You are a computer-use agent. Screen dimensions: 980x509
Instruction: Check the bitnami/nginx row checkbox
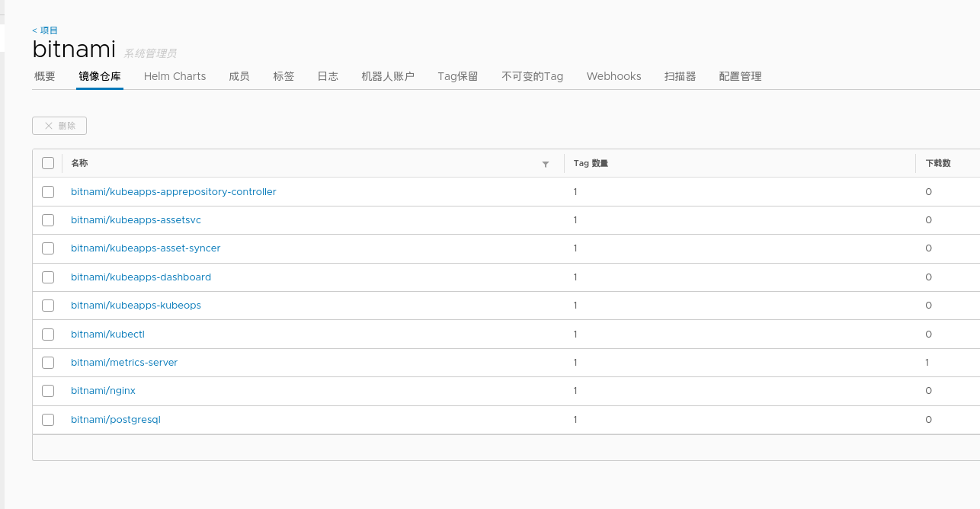click(48, 391)
